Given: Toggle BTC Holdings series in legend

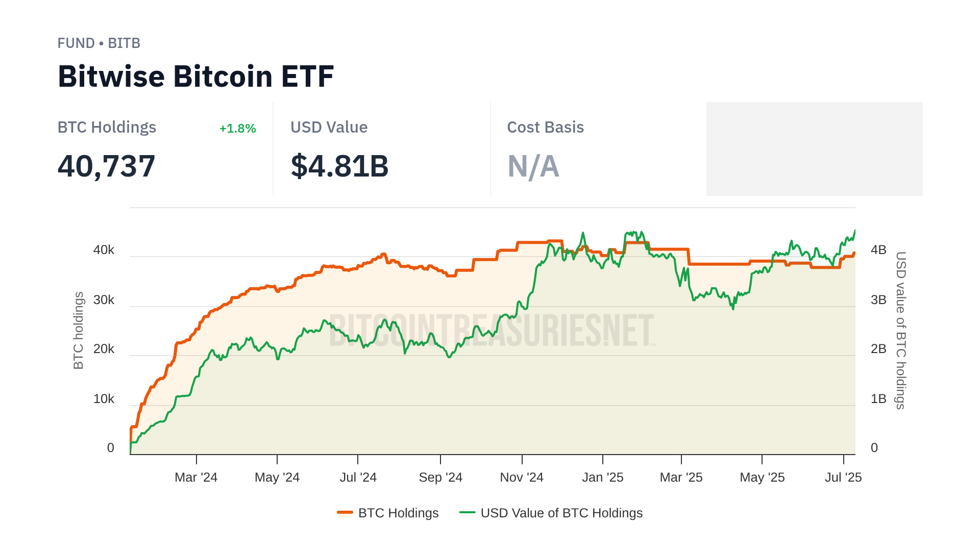Looking at the screenshot, I should click(398, 513).
